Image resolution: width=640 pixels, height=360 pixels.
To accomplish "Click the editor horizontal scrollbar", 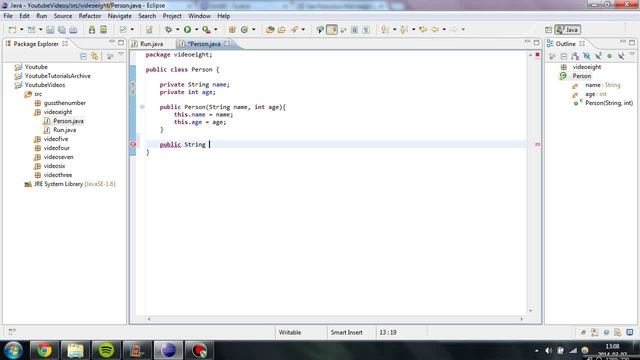I will tap(335, 319).
